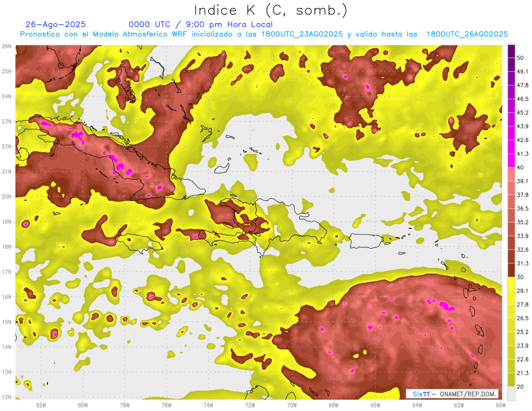The height and width of the screenshot is (411, 532).
Task: Click the dark purple swatch above 50
Action: 511,51
